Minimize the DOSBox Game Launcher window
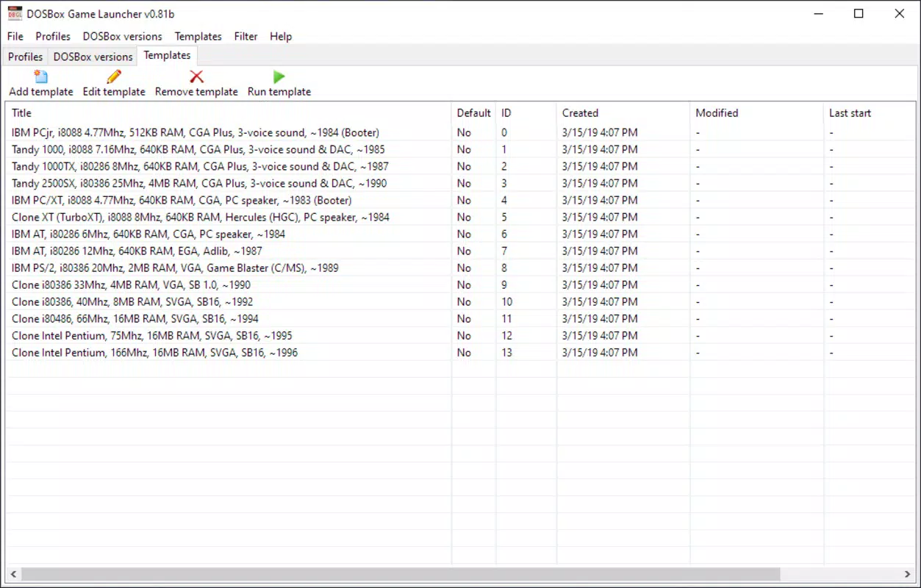The height and width of the screenshot is (588, 921). [x=818, y=13]
